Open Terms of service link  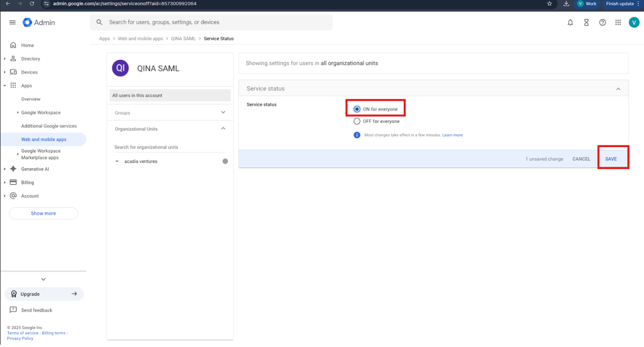pyautogui.click(x=23, y=333)
